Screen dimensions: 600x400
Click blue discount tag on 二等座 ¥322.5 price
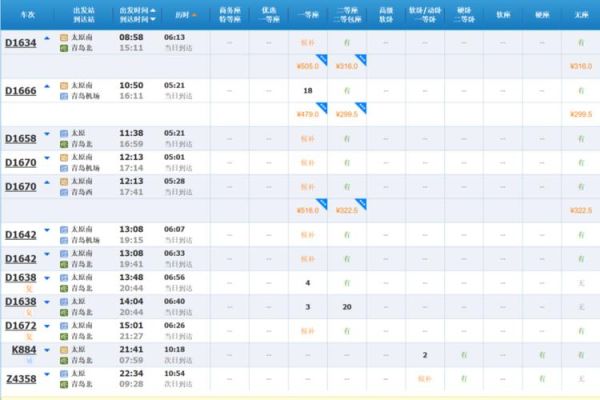(361, 204)
